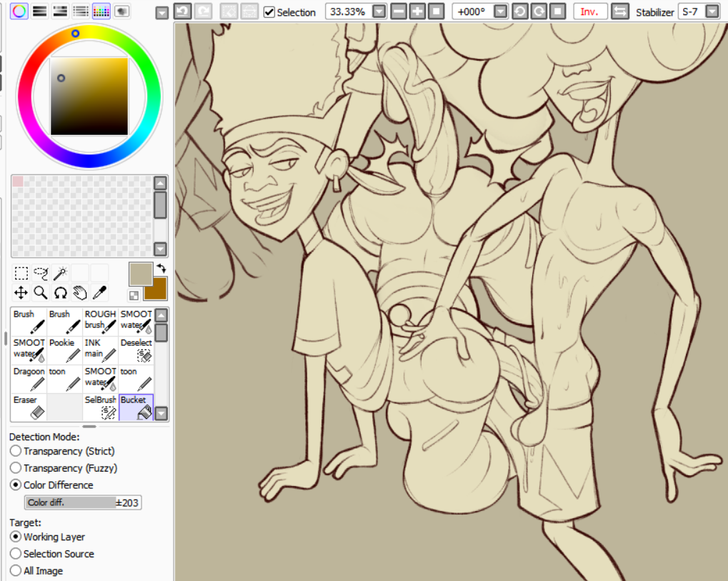Toggle the color wheel panel tab

(19, 11)
